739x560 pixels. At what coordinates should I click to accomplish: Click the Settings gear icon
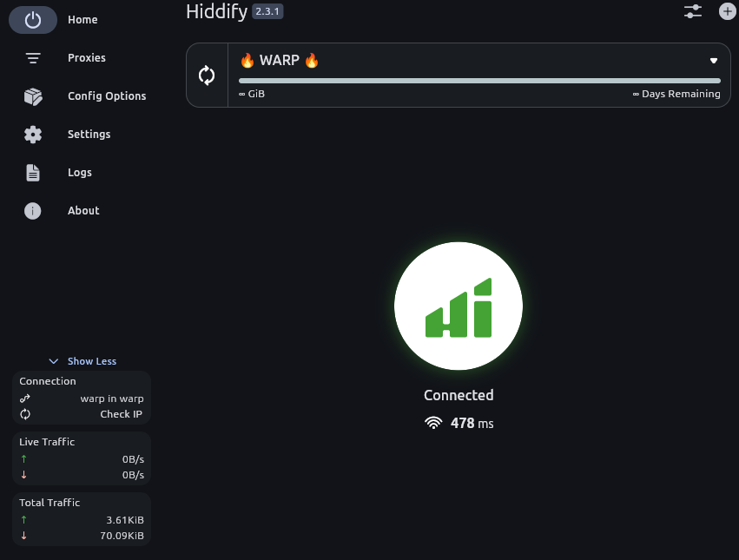tap(32, 135)
